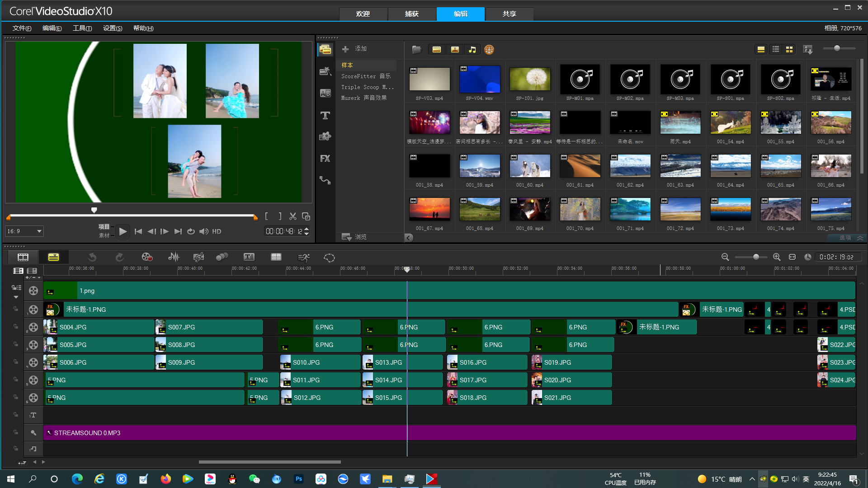Toggle HD preview mode

pyautogui.click(x=217, y=231)
